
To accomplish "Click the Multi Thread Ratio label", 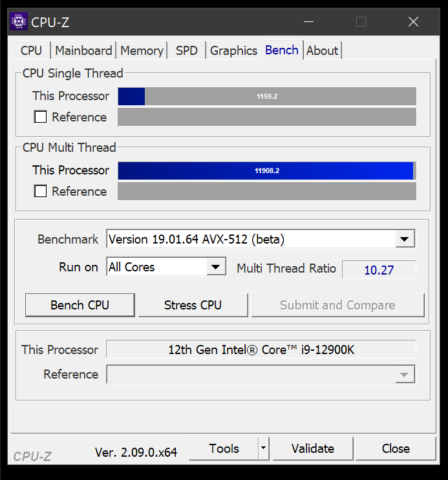I will (286, 268).
